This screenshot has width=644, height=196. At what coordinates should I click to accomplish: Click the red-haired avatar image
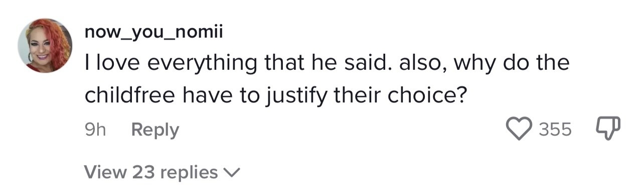tap(45, 46)
